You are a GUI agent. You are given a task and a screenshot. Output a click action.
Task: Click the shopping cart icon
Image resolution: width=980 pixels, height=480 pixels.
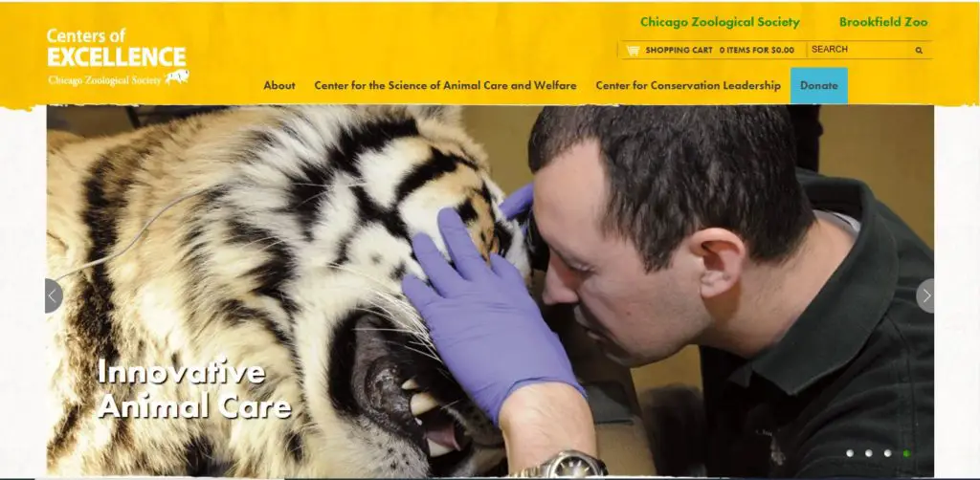tap(633, 50)
